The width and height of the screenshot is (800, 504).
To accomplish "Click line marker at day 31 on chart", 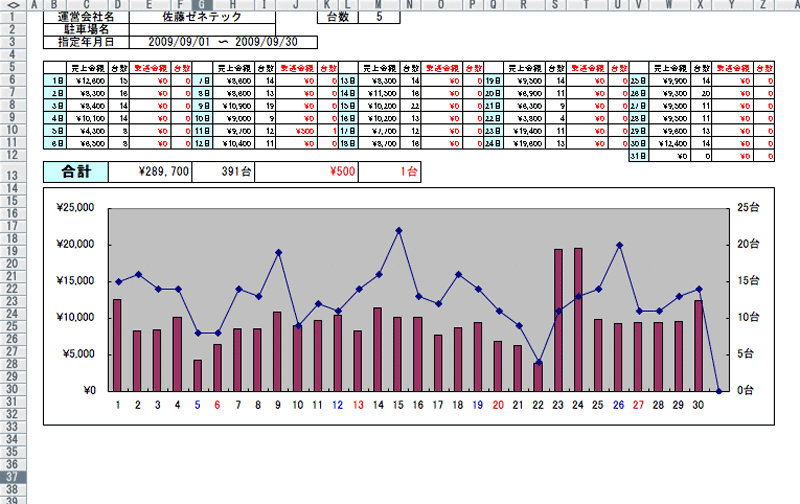I will [x=719, y=390].
